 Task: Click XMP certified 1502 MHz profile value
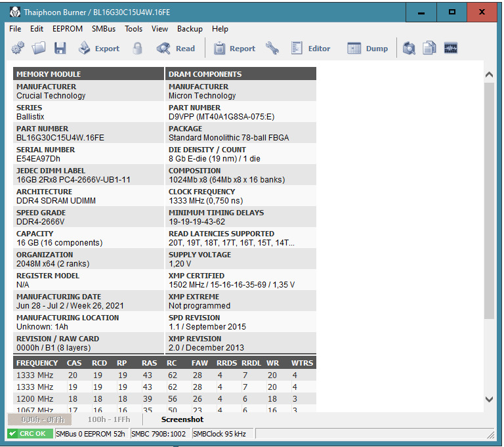[x=232, y=285]
